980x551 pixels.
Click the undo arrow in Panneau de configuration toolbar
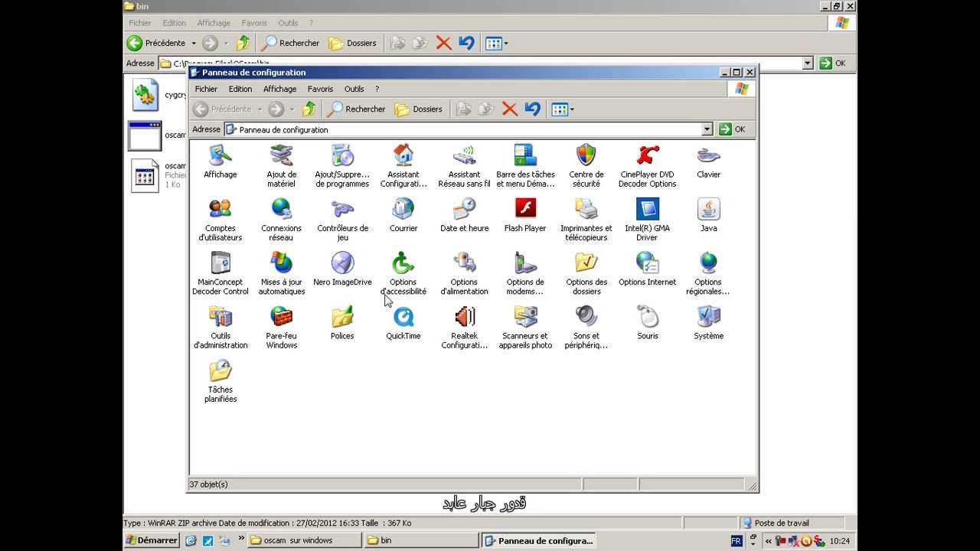[x=533, y=109]
